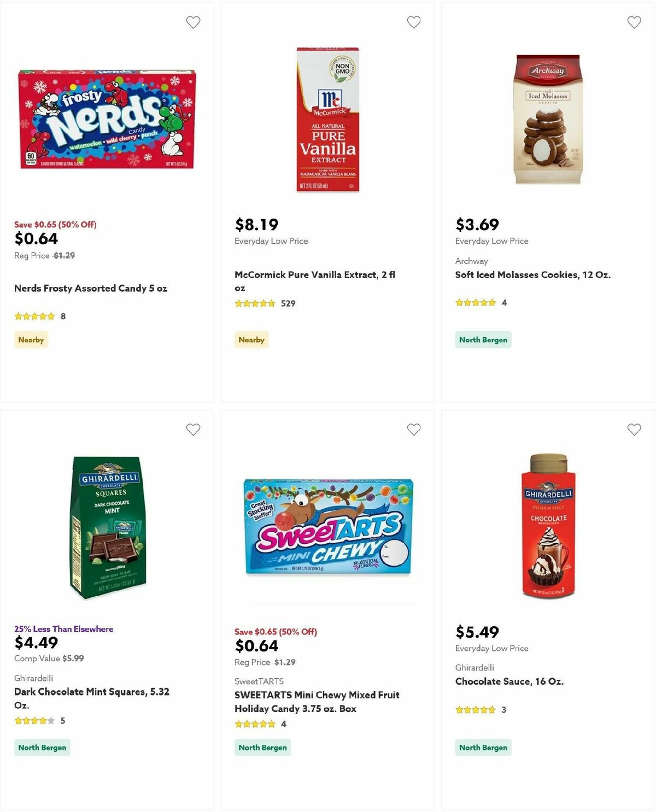Click the wishlist heart on Ghirardelli Mint Squares
The image size is (656, 812).
pos(193,429)
